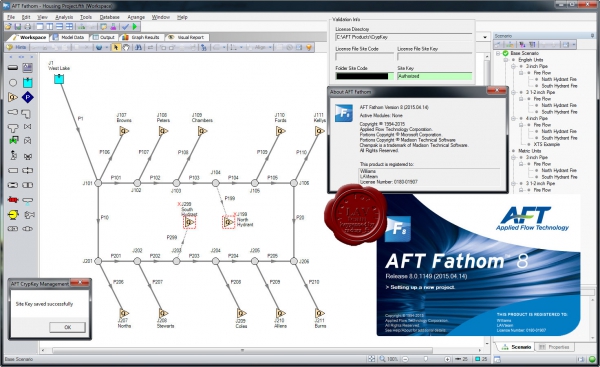Select the valve junction tool
600x367 pixels.
point(28,127)
